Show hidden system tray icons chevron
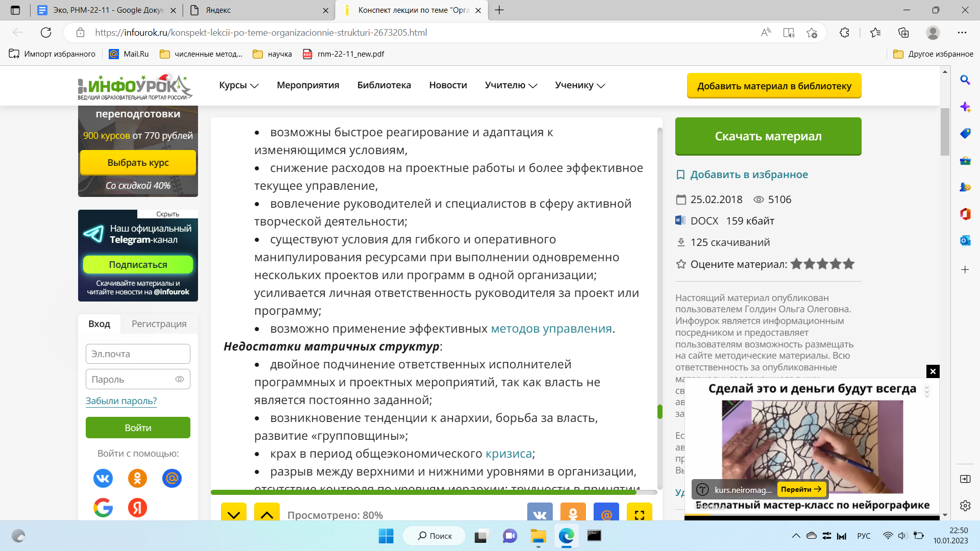 pos(796,536)
